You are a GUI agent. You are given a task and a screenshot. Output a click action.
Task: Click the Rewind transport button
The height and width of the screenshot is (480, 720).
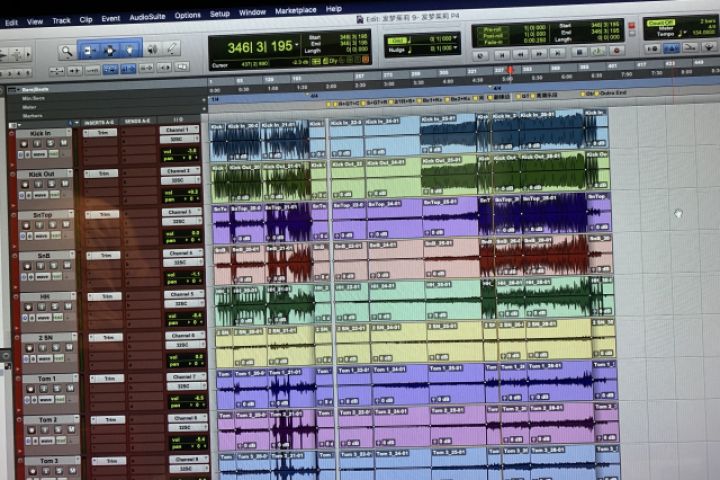(x=520, y=54)
